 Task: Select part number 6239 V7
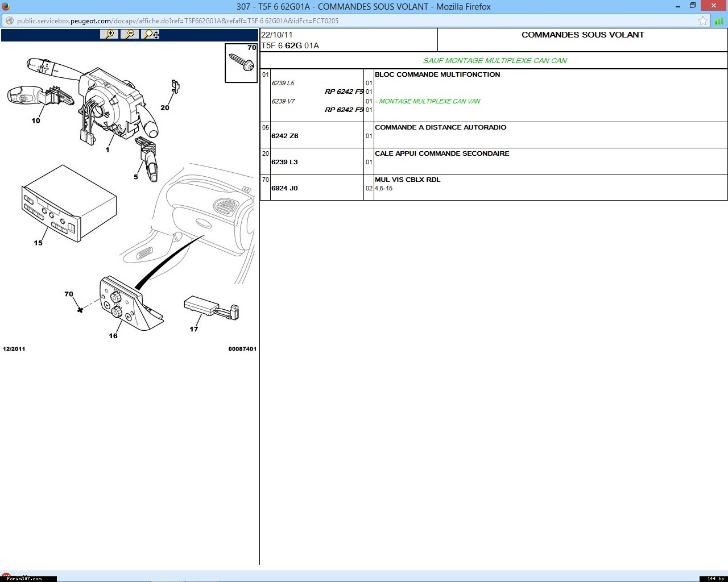(283, 101)
